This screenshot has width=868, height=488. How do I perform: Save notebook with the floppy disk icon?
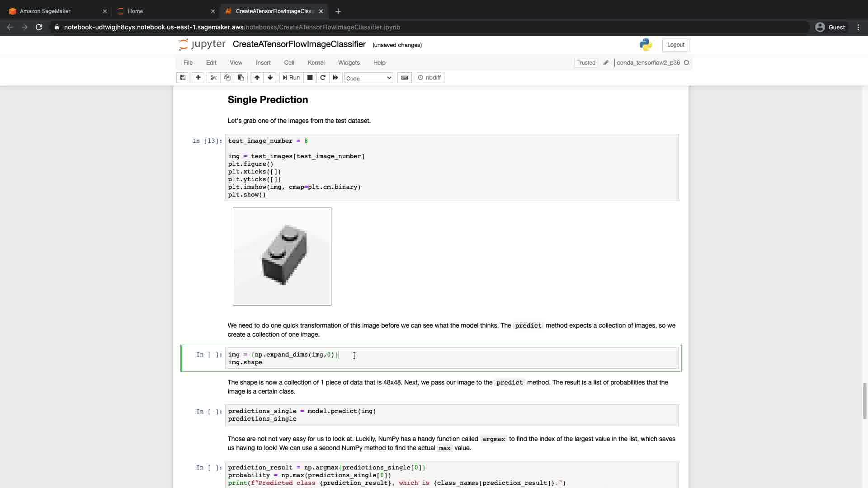(x=183, y=78)
